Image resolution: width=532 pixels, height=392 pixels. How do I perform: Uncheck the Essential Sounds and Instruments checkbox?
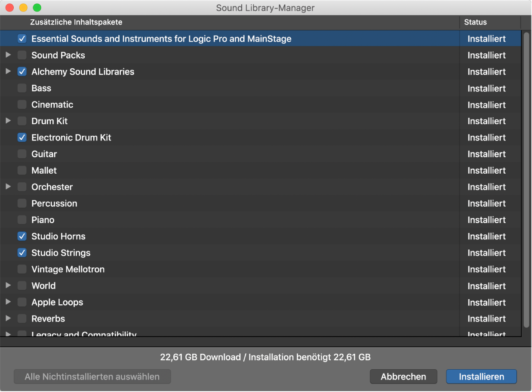22,39
